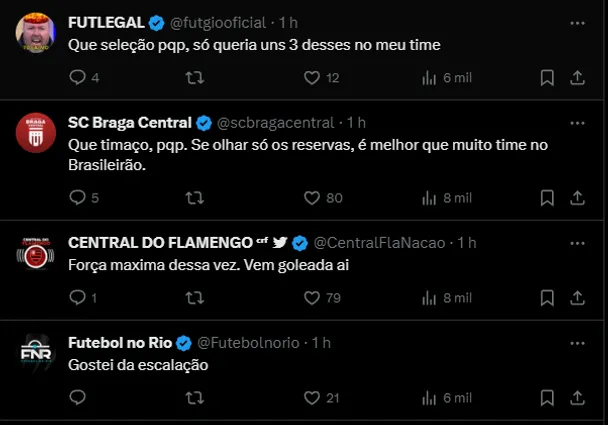Reply to the FUTLEGAL tweet

tap(78, 77)
